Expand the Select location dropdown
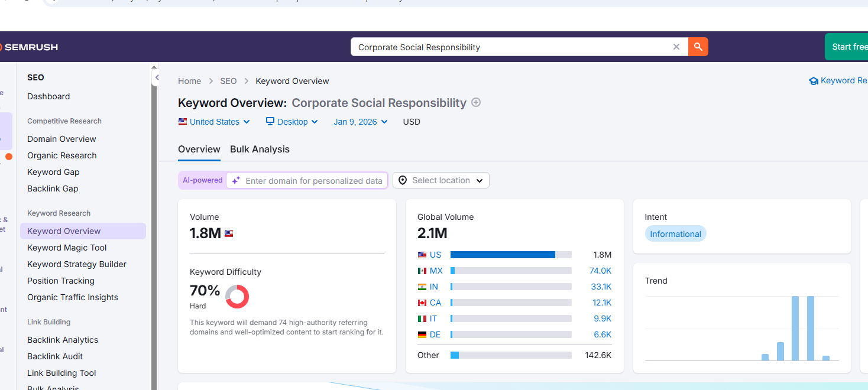Screen dimensions: 868x390 [x=441, y=180]
